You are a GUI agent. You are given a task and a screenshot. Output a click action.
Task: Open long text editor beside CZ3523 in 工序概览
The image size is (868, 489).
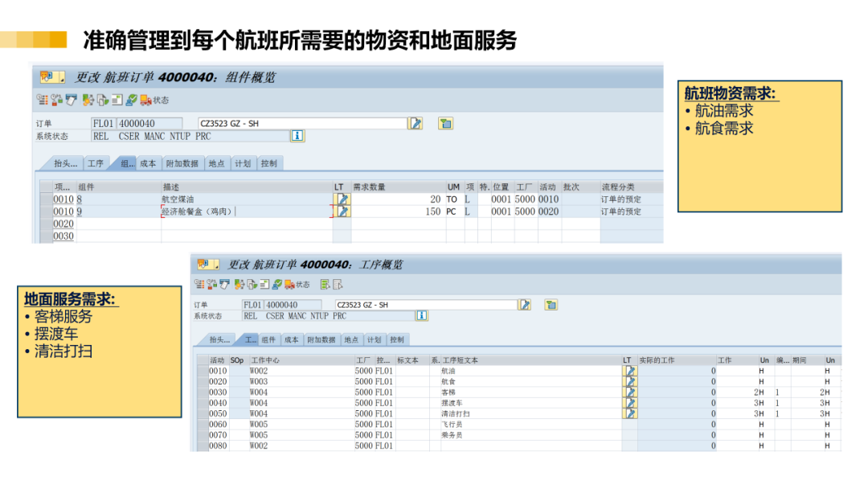coord(525,305)
